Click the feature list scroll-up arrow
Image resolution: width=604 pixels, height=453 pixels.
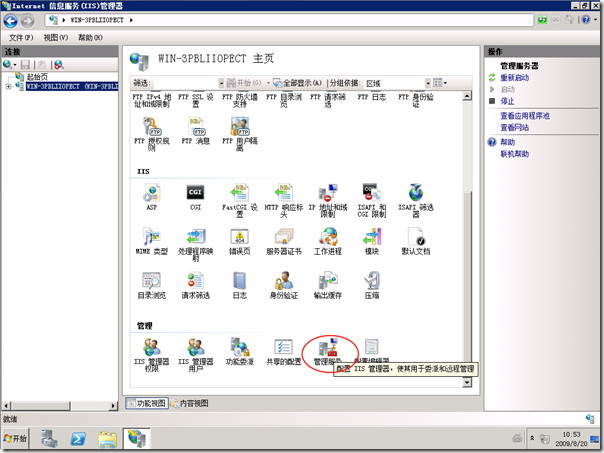pyautogui.click(x=467, y=96)
